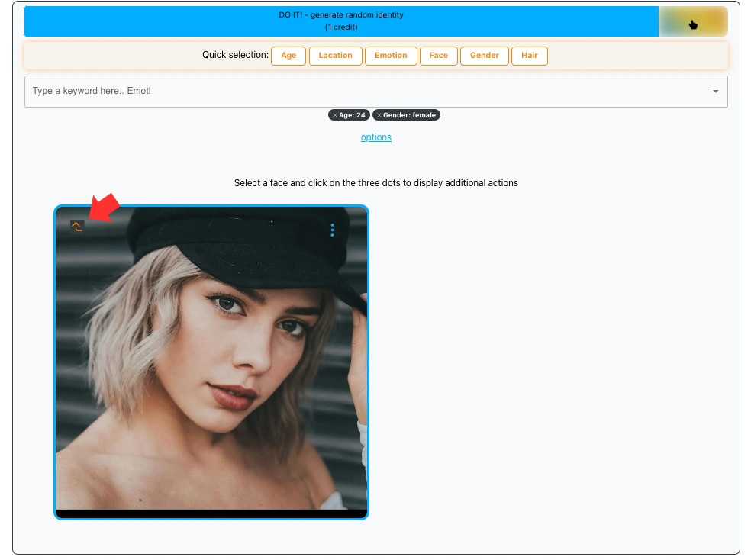The width and height of the screenshot is (751, 560).
Task: Select the Age quick selection category
Action: (288, 55)
